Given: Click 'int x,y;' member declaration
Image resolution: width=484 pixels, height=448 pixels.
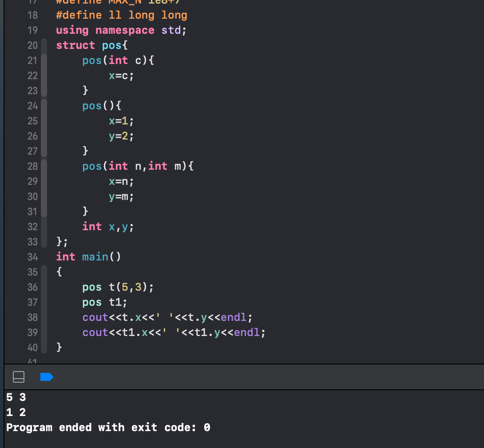Looking at the screenshot, I should coord(108,227).
